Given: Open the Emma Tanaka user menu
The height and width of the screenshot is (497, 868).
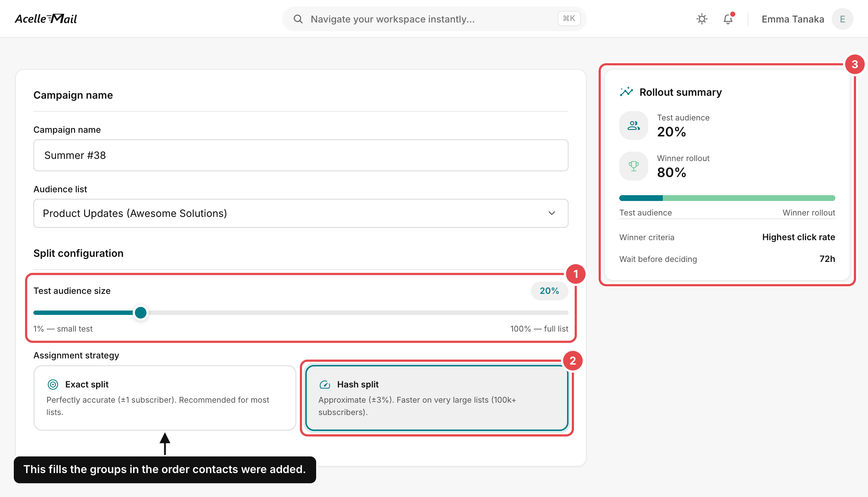Looking at the screenshot, I should click(x=807, y=19).
